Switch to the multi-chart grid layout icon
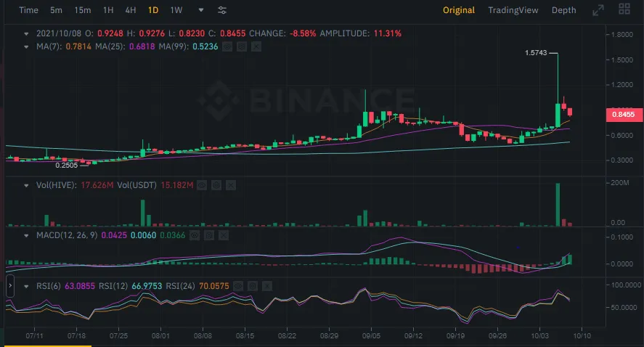The height and width of the screenshot is (347, 644). point(624,9)
